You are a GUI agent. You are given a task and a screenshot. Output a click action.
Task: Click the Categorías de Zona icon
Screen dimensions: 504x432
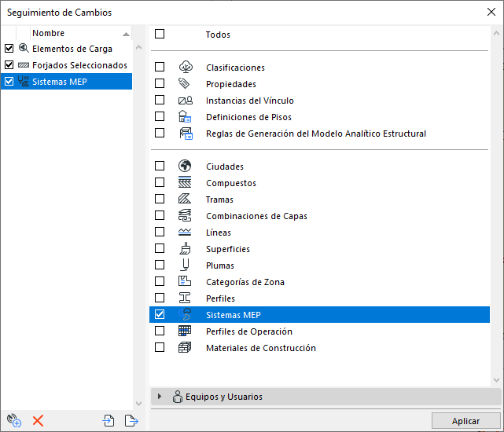tap(185, 281)
